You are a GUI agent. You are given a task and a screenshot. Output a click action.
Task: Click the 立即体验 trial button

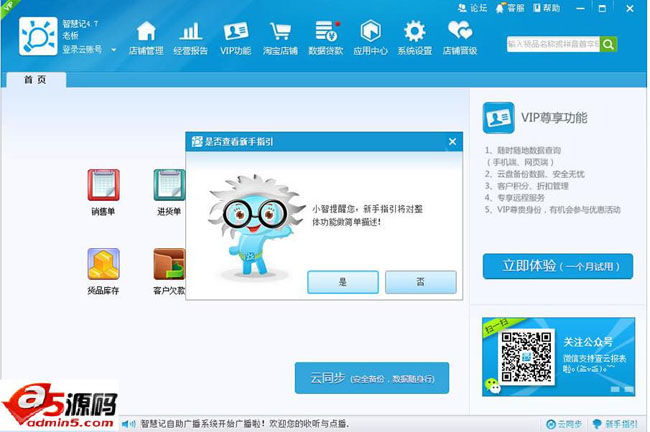pos(558,266)
